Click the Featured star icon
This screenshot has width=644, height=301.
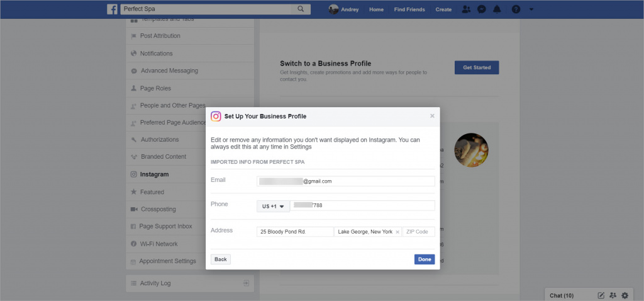click(133, 192)
